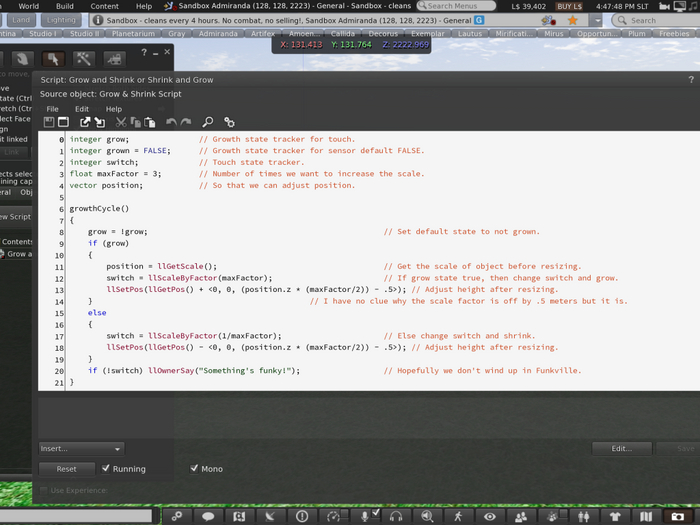Expand the Insert... dropdown
The height and width of the screenshot is (525, 700).
click(81, 448)
